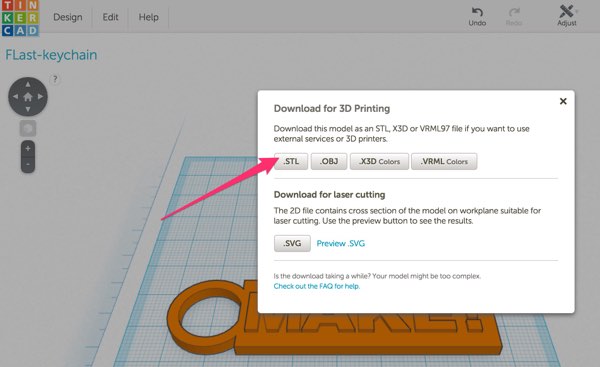
Task: Open the Help menu
Action: 148,17
